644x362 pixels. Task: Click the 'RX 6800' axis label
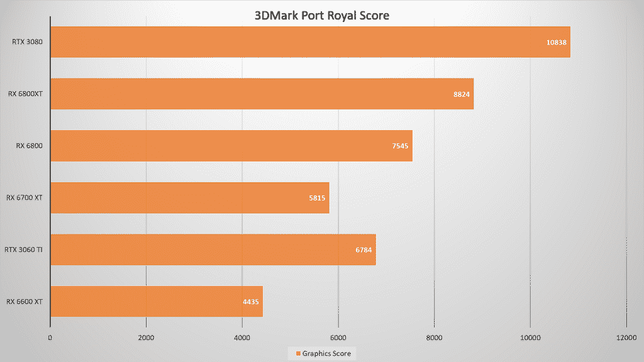pyautogui.click(x=29, y=146)
